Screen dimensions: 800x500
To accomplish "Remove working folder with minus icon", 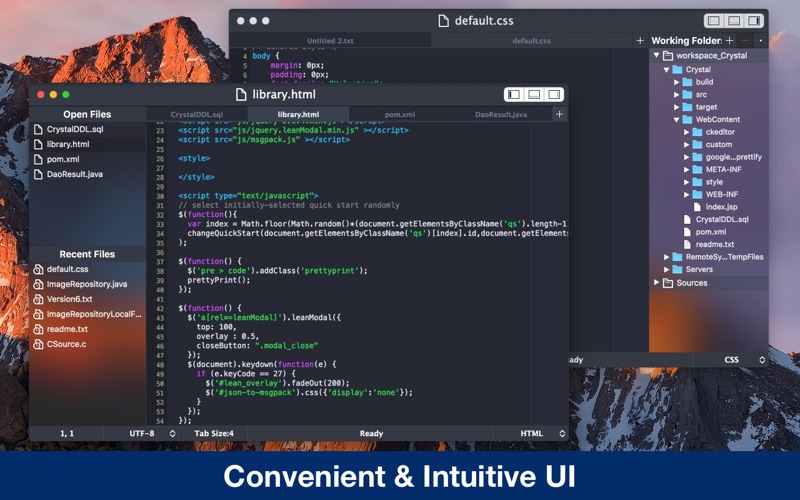I will 745,40.
